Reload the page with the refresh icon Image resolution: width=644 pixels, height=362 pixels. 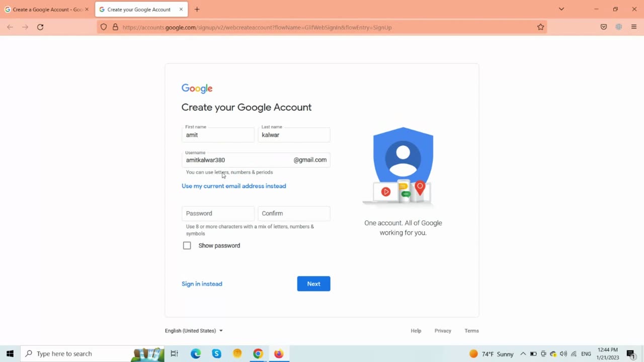pyautogui.click(x=40, y=27)
